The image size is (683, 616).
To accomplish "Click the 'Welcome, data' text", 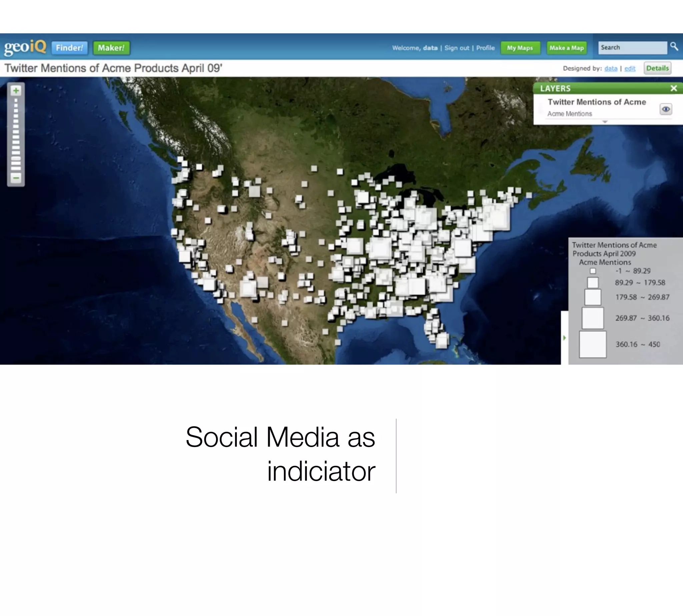I will [x=415, y=48].
